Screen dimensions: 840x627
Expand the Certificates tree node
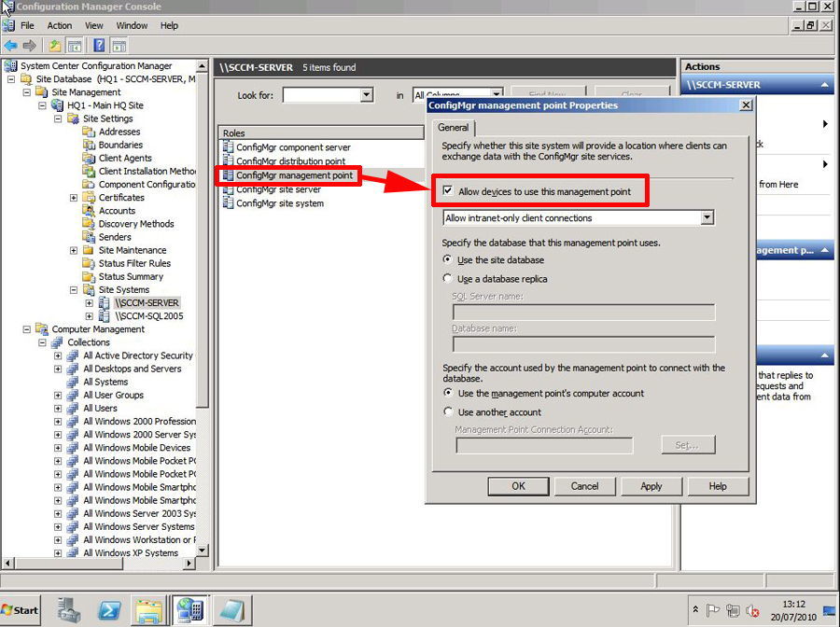74,198
